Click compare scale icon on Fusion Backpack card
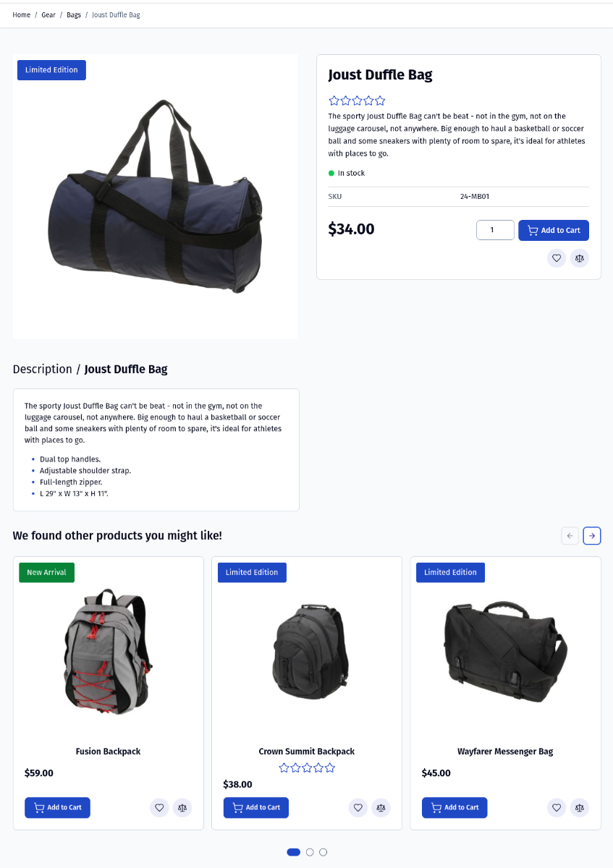The image size is (613, 868). [182, 808]
